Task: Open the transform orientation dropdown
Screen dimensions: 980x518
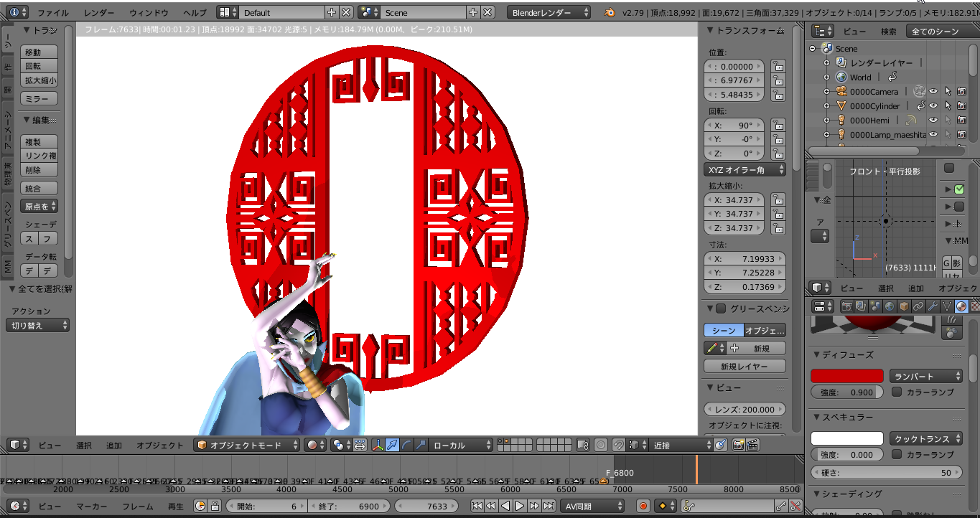Action: (x=462, y=446)
